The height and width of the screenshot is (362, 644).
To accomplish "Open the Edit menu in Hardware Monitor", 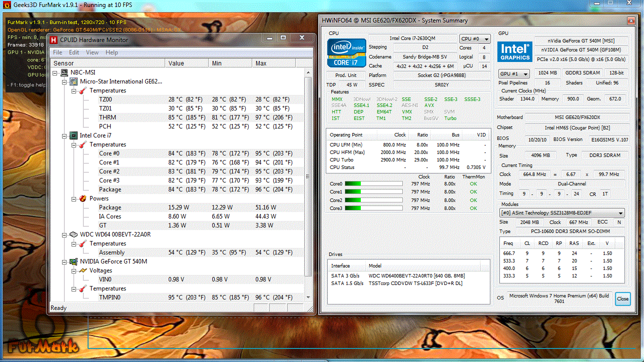I will click(74, 52).
